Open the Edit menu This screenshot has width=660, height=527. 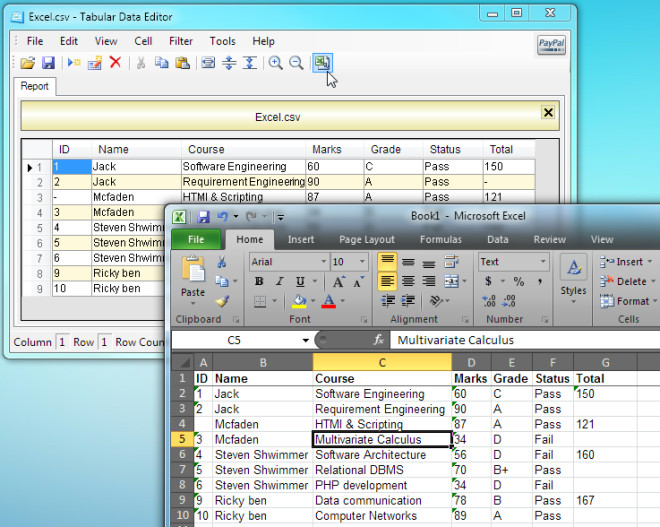click(x=69, y=41)
